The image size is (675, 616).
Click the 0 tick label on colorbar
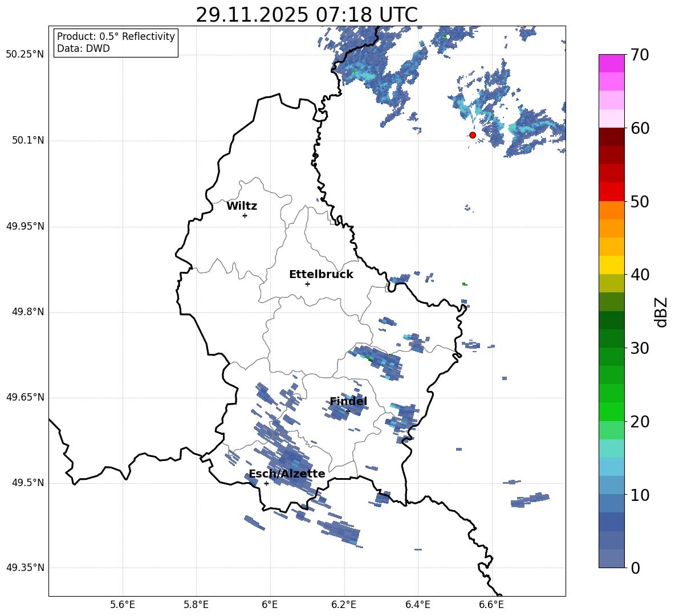636,568
